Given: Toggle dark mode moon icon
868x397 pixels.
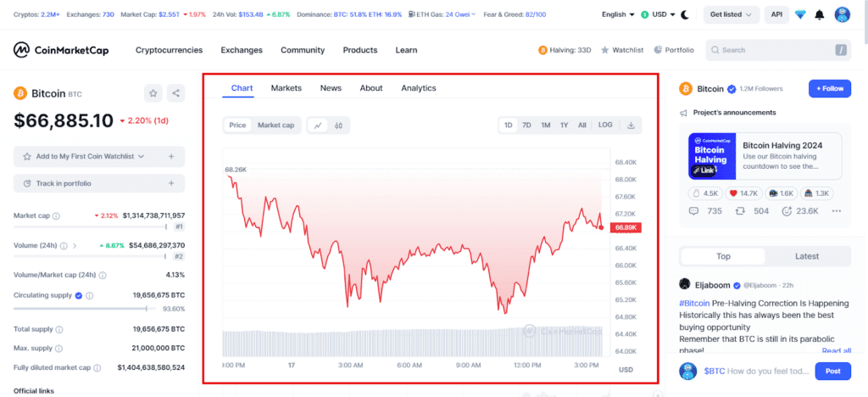Looking at the screenshot, I should tap(685, 14).
